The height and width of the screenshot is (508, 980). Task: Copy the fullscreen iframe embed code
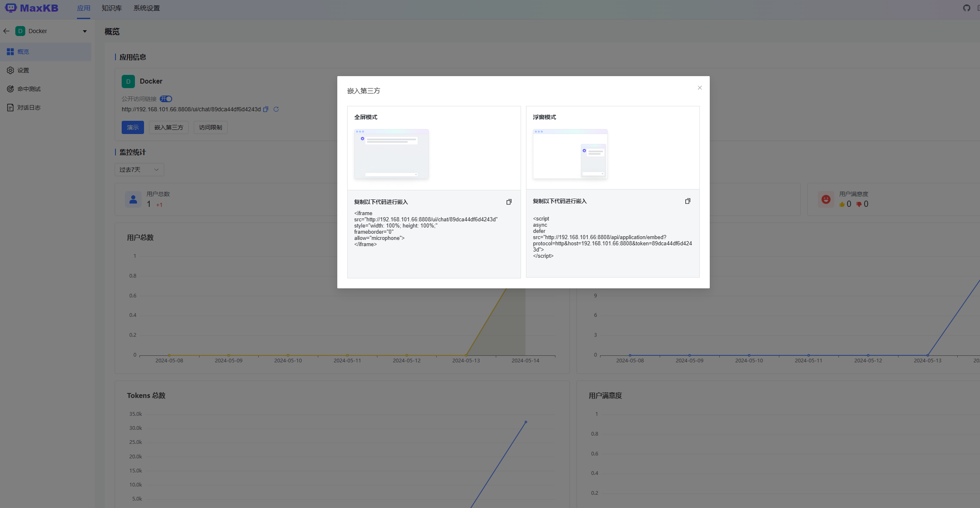tap(509, 202)
